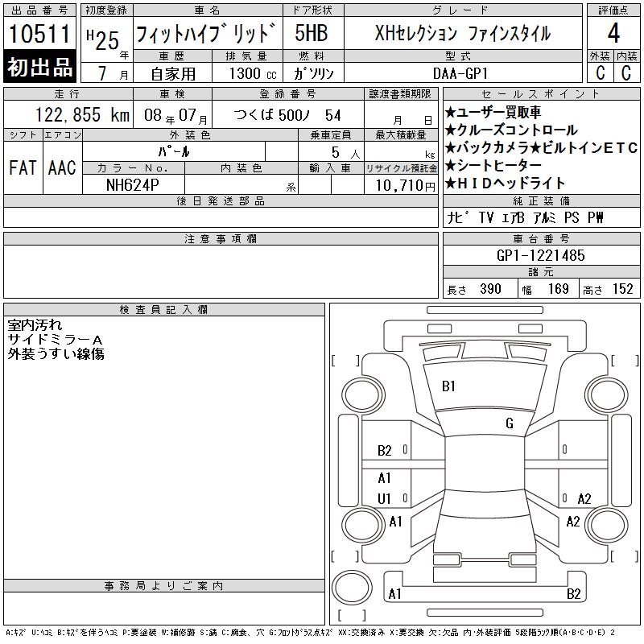The width and height of the screenshot is (644, 644).
Task: Click the evaluation score 4
Action: click(x=613, y=33)
